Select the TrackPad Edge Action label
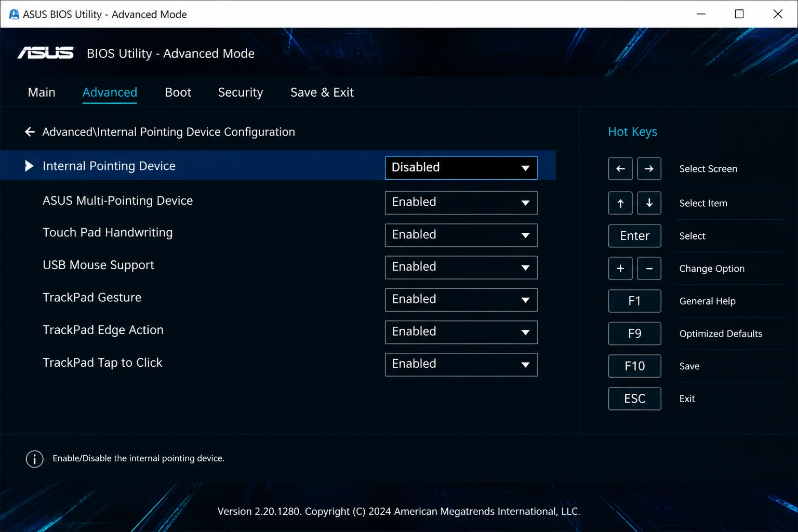 [x=103, y=330]
